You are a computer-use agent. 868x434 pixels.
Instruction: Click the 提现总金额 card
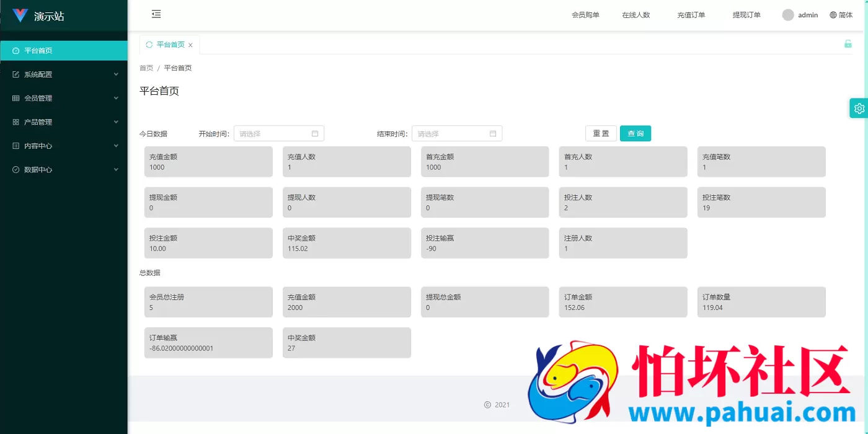485,302
